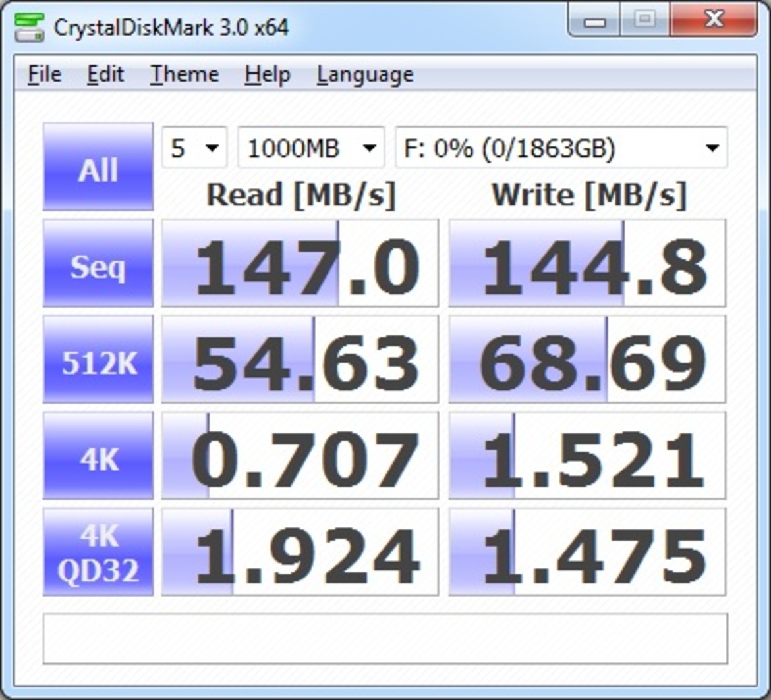This screenshot has width=771, height=700.
Task: Click the CrystalDiskMark title bar icon
Action: [x=29, y=26]
